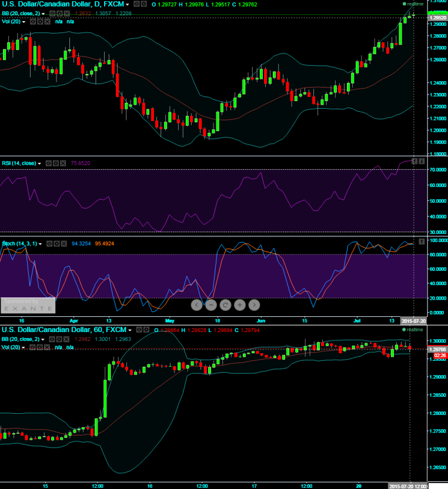The height and width of the screenshot is (489, 448).
Task: Remove BB indicator from daily chart
Action: point(67,14)
